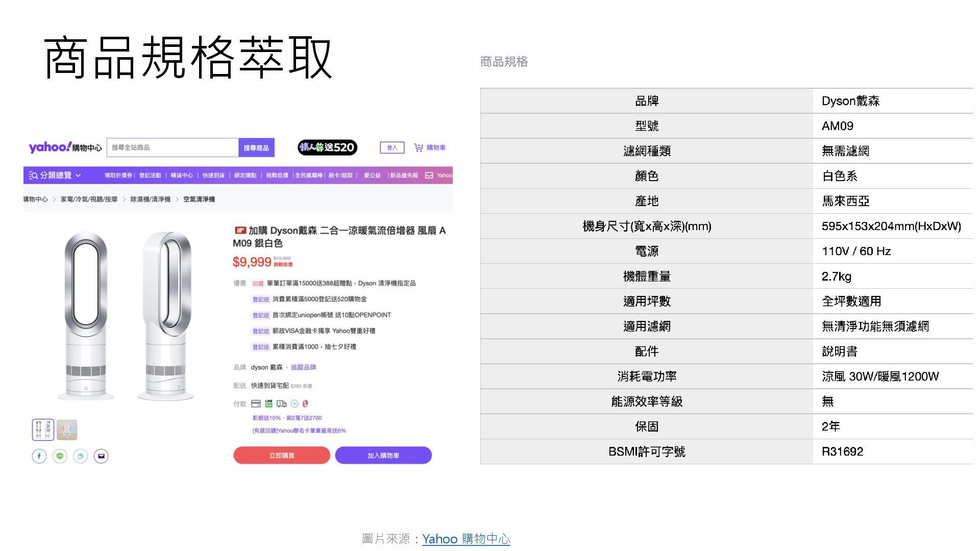Go to 除濕機/清淨機 breadcrumb
Viewport: 980px width, 551px height.
coord(150,199)
